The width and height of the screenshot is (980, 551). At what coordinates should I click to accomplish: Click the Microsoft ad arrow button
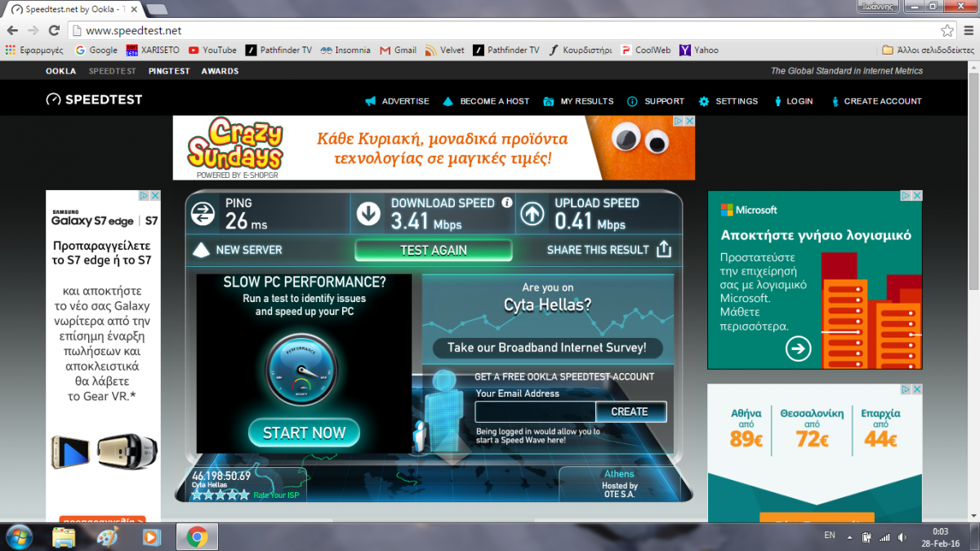click(x=798, y=349)
